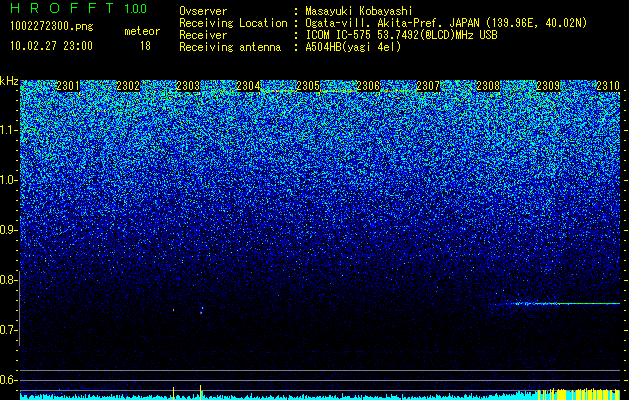Click the A504HB(yagi 4el) antenna text
Screen dimensions: 629x400
[353, 47]
